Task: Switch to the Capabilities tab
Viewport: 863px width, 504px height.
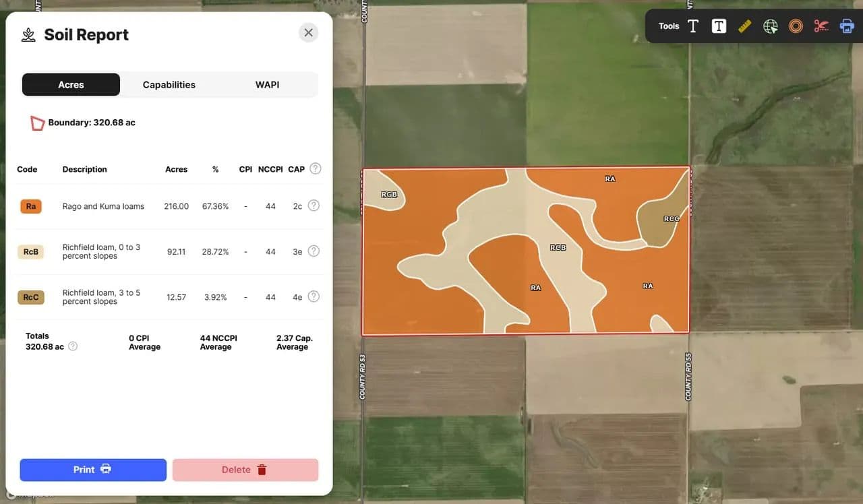Action: (x=169, y=85)
